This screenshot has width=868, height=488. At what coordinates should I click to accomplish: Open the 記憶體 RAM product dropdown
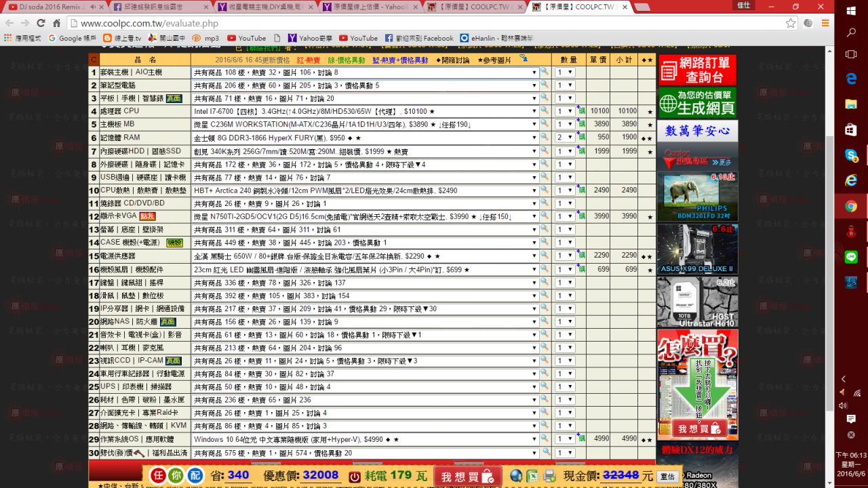coord(365,138)
